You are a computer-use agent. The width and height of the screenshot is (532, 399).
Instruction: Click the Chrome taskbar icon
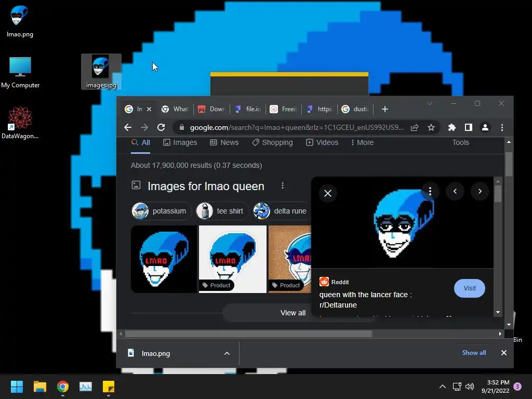point(63,387)
